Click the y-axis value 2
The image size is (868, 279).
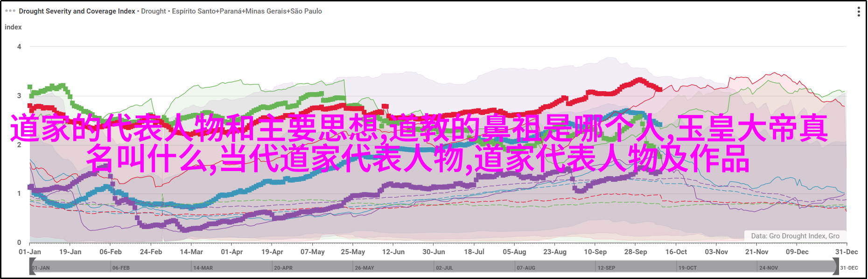point(19,145)
